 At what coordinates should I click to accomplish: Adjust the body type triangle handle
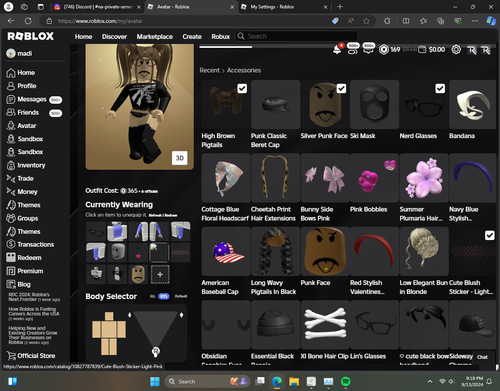click(x=156, y=351)
